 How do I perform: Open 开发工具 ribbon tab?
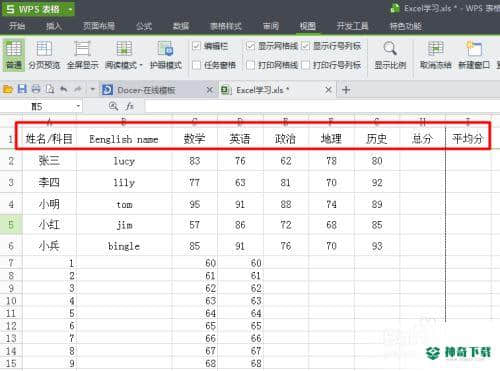tap(352, 26)
